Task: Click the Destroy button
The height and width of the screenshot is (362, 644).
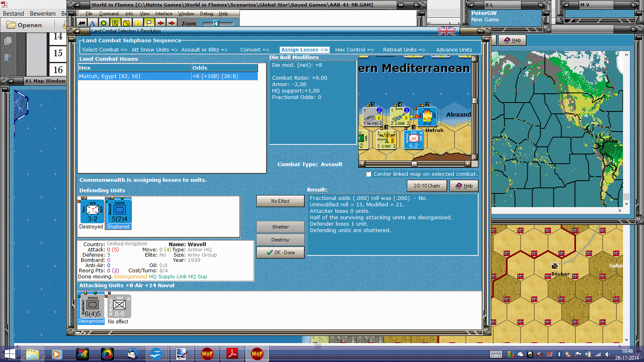Action: [281, 240]
